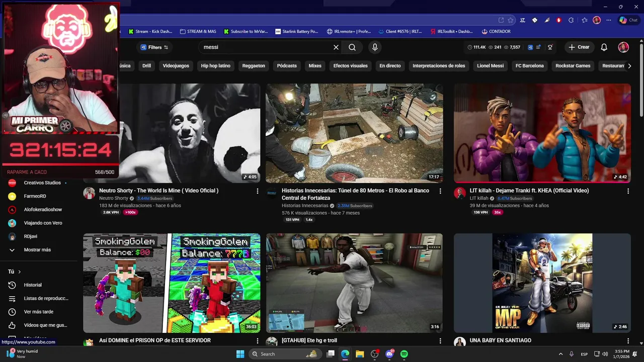The height and width of the screenshot is (362, 644).
Task: Open the vidIQ logo in the stats bar
Action: pyautogui.click(x=530, y=47)
